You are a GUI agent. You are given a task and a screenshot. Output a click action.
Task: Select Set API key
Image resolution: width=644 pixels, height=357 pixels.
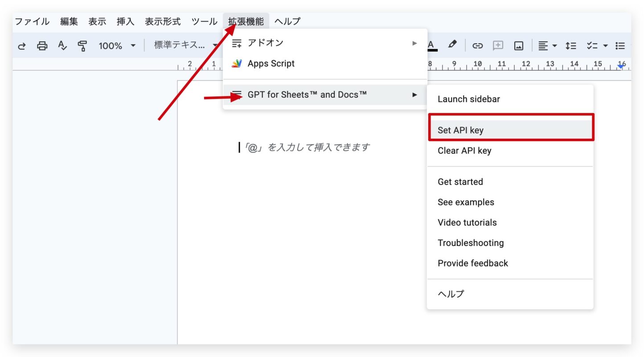tap(510, 130)
